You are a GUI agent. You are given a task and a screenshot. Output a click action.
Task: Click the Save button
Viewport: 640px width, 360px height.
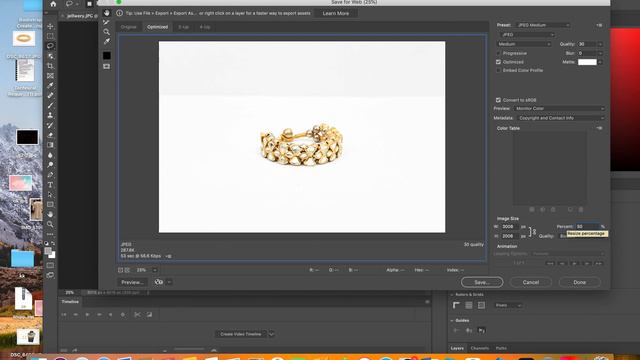pos(482,282)
